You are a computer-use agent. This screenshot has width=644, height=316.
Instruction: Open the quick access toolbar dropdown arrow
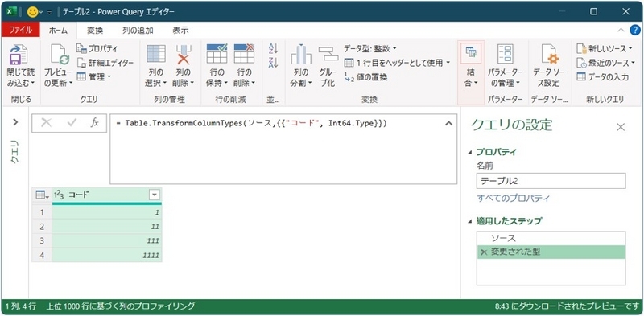[x=50, y=12]
